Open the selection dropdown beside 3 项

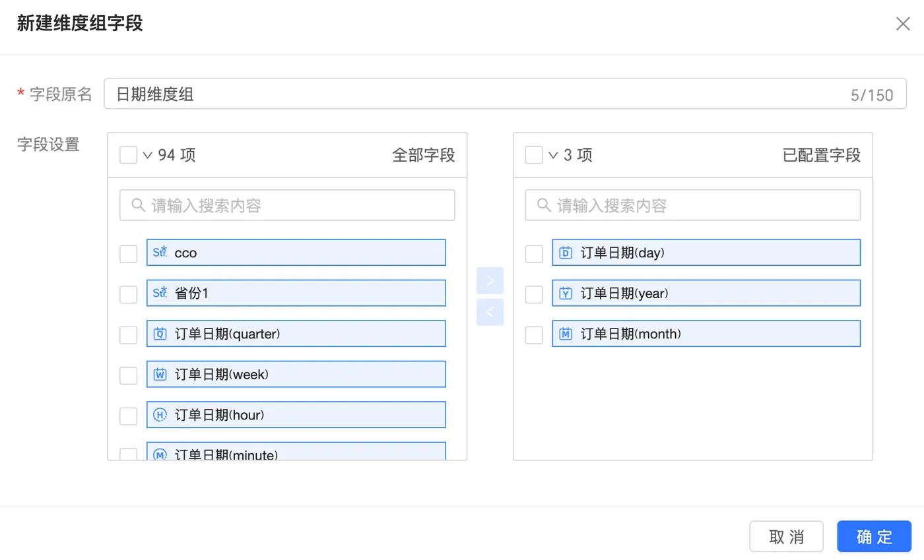(554, 156)
